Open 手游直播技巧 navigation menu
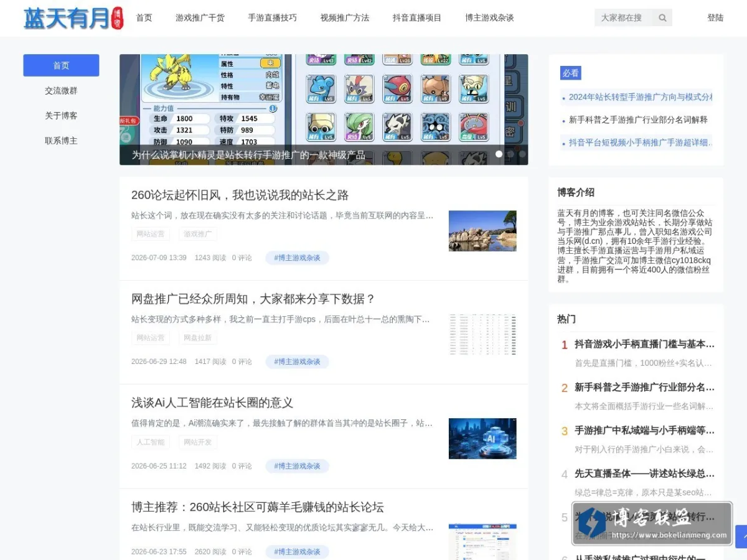Screen dimensions: 747x560 (272, 18)
